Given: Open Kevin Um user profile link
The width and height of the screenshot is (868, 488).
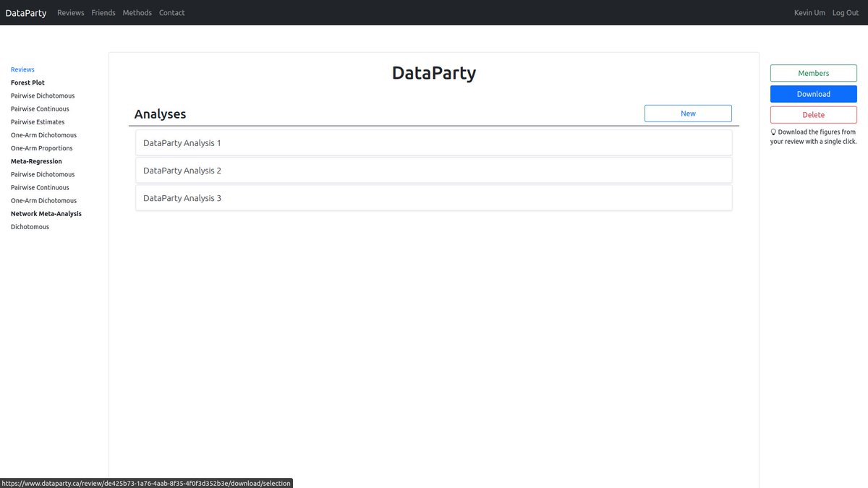Looking at the screenshot, I should (x=809, y=13).
